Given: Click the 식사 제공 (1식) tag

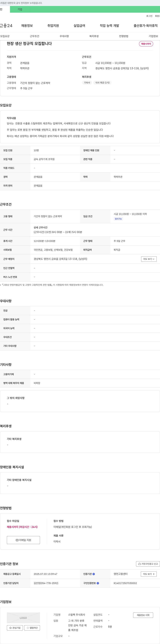Looking at the screenshot, I should (102, 83).
